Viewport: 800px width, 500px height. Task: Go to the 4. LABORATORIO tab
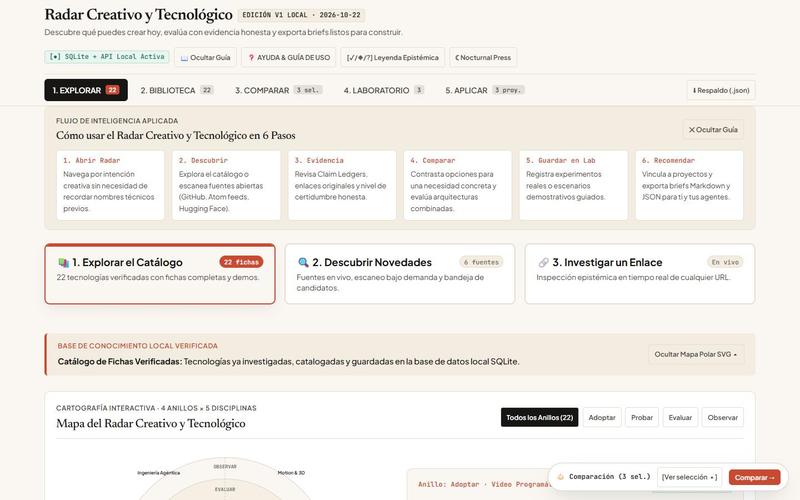click(x=384, y=90)
